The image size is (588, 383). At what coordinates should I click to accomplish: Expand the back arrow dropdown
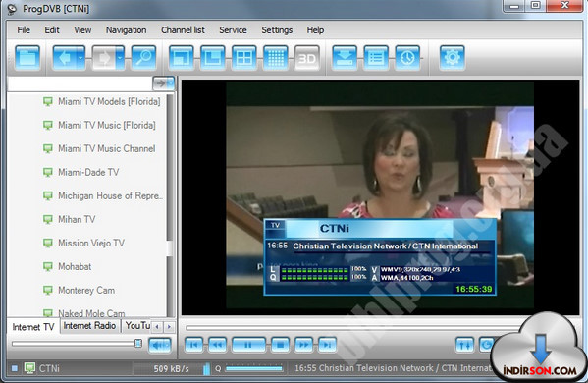pyautogui.click(x=80, y=58)
